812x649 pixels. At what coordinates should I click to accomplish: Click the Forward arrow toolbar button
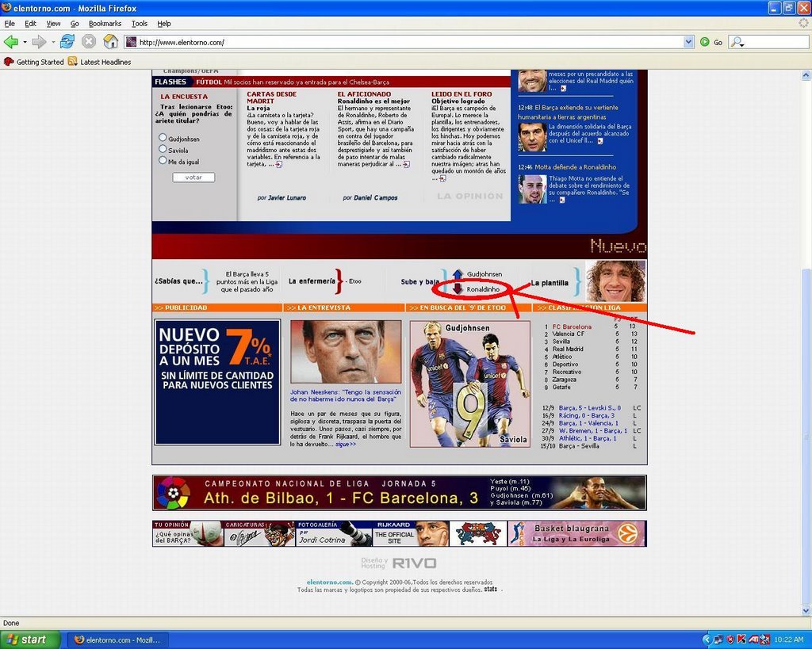click(39, 42)
